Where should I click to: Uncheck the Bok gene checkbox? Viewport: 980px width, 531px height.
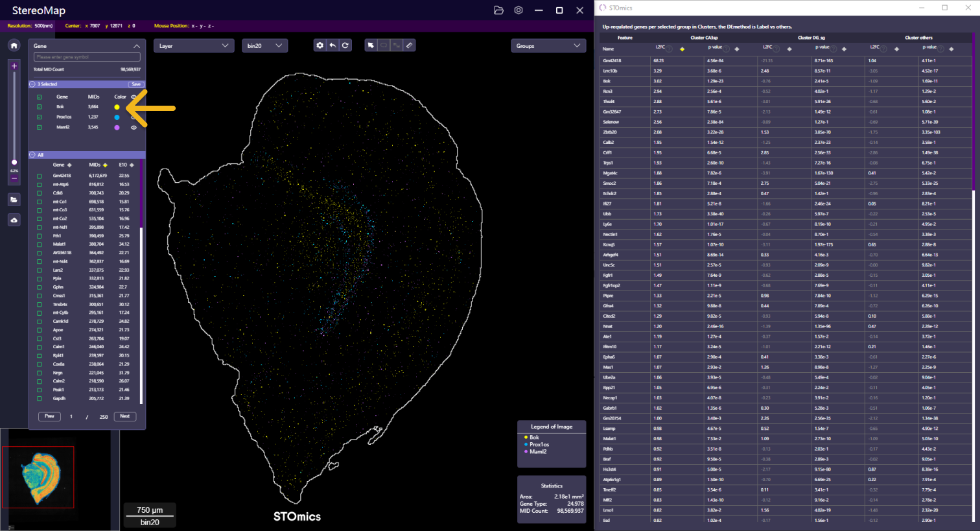[x=40, y=107]
